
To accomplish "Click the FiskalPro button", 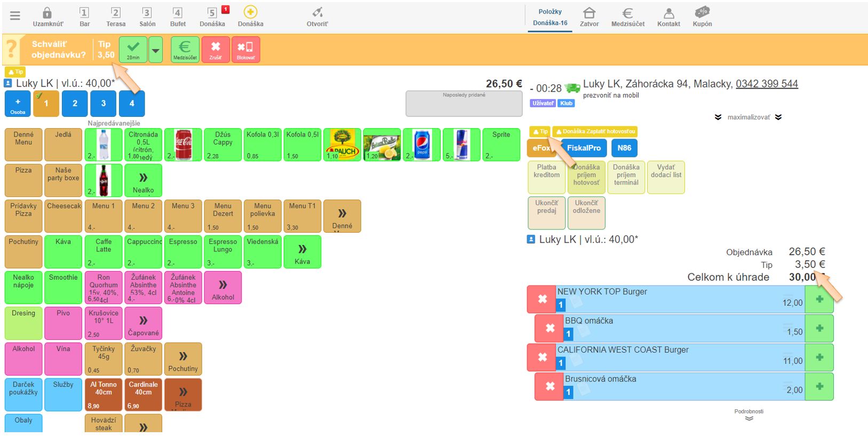I will [584, 148].
